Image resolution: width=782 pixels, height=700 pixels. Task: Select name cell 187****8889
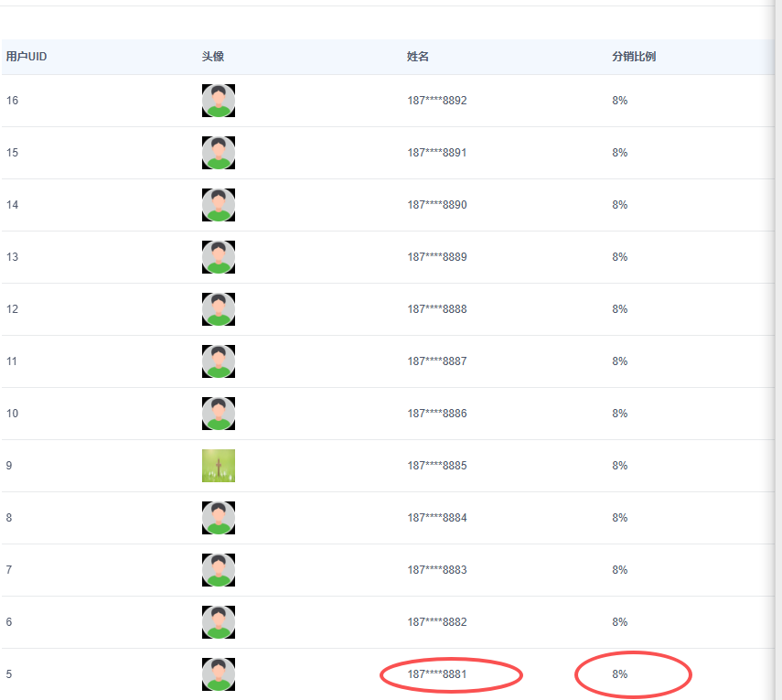(x=437, y=257)
